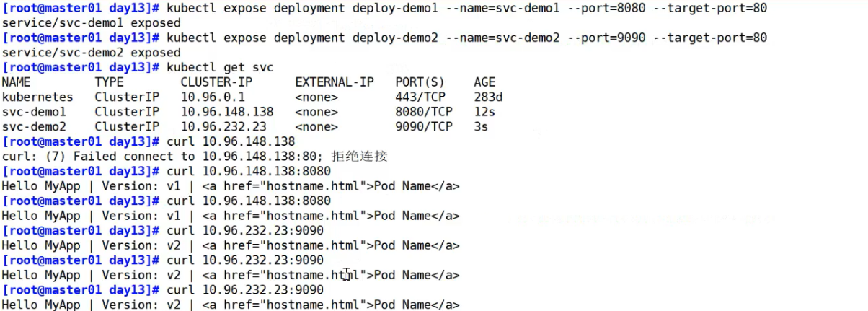Click the last 'curl 10.96.232.23:9090' command
868x311 pixels.
pos(245,289)
